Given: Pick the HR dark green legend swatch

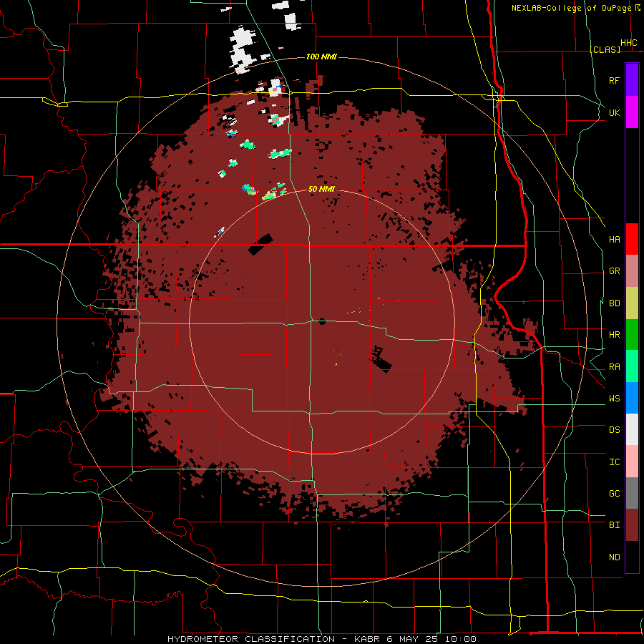Looking at the screenshot, I should click(632, 335).
